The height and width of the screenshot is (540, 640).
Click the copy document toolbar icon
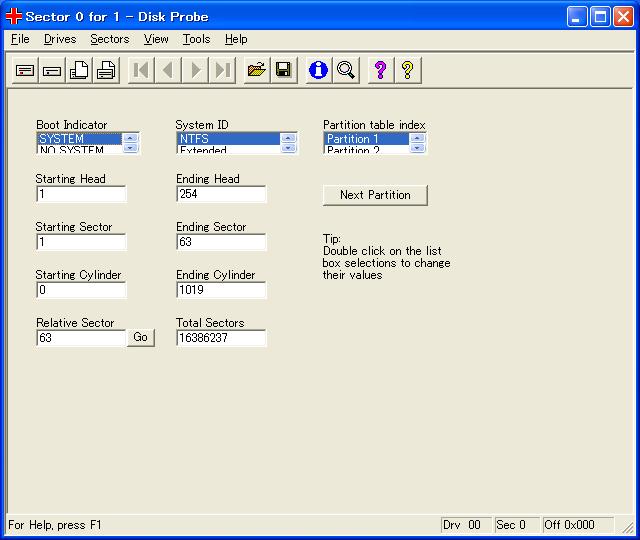click(79, 70)
